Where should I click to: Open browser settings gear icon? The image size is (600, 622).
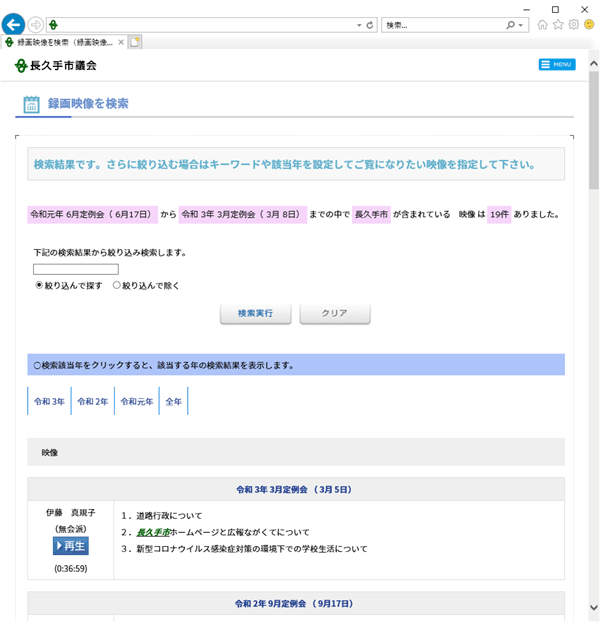pos(574,25)
